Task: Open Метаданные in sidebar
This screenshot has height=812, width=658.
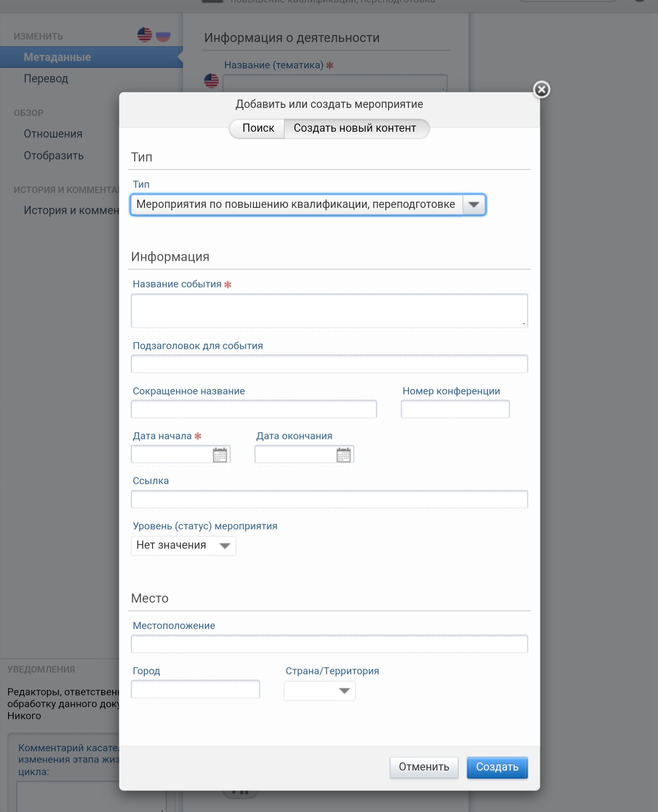Action: (x=91, y=57)
